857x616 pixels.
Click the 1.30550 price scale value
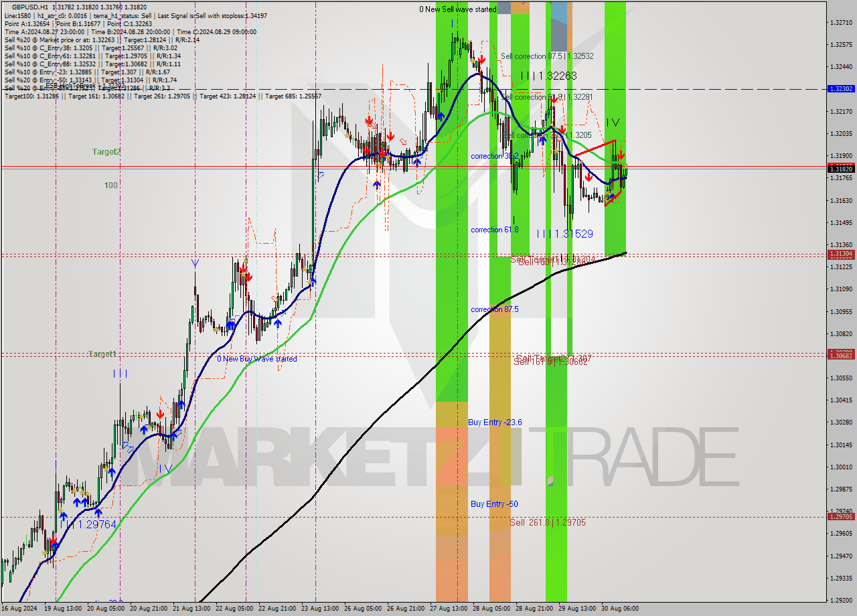(841, 378)
